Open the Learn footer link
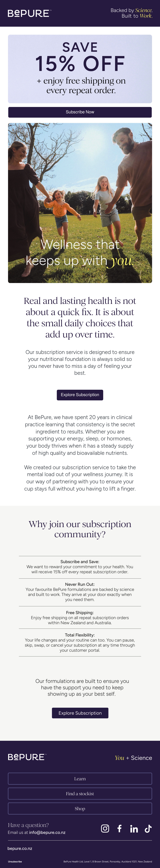Viewport: 160px width, 868px height. coord(80,779)
